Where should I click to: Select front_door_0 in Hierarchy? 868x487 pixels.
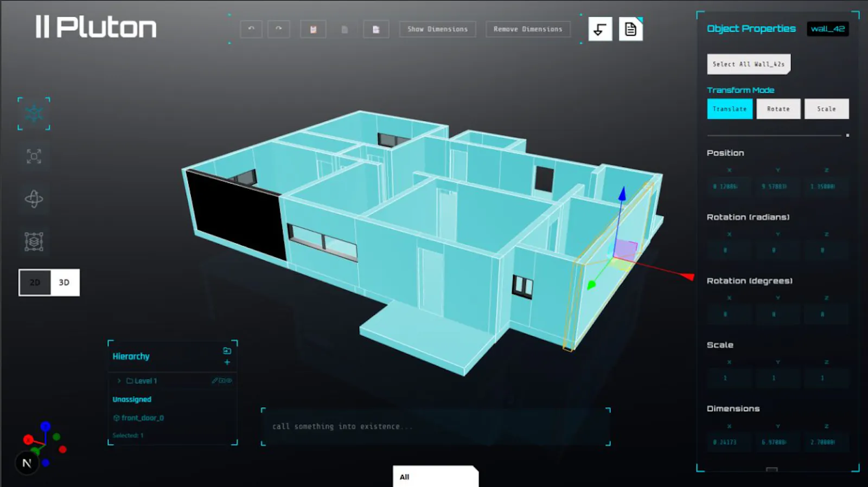(138, 418)
